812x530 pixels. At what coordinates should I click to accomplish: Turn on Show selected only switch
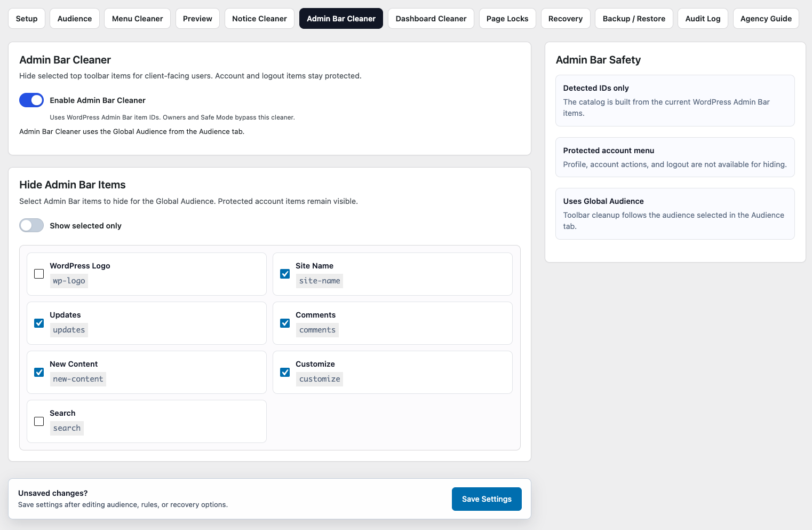31,226
